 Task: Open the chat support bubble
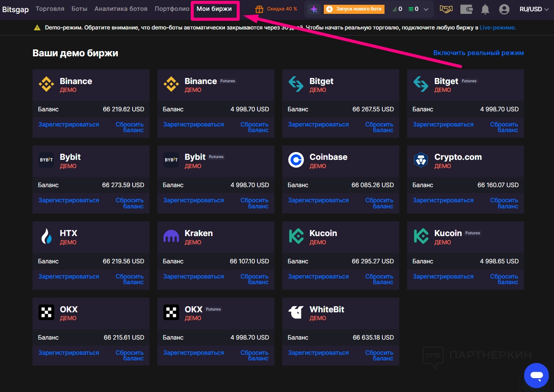[x=536, y=375]
